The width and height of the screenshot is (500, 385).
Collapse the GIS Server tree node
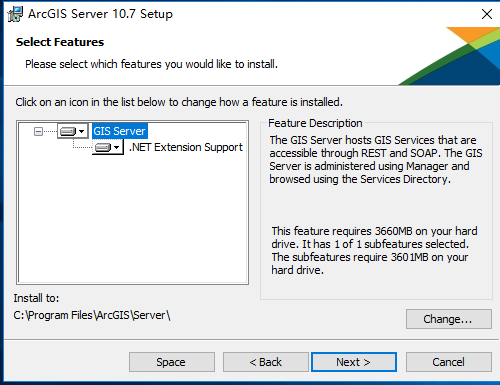pos(38,132)
